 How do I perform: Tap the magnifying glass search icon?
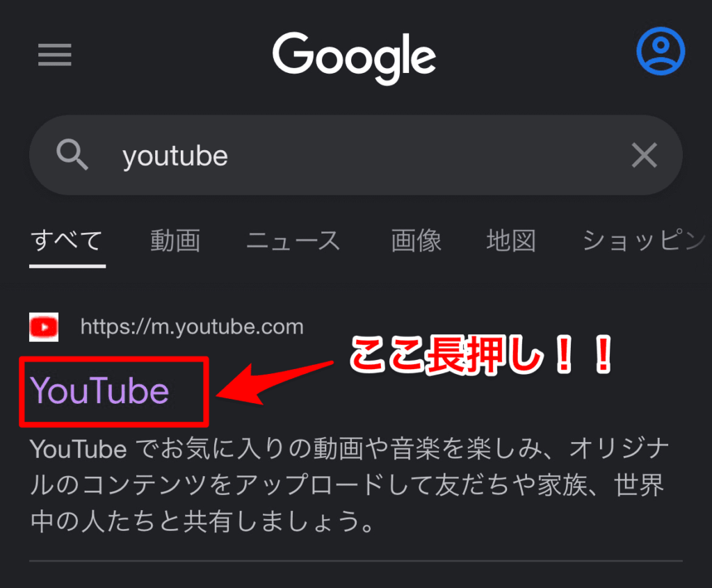pyautogui.click(x=72, y=155)
